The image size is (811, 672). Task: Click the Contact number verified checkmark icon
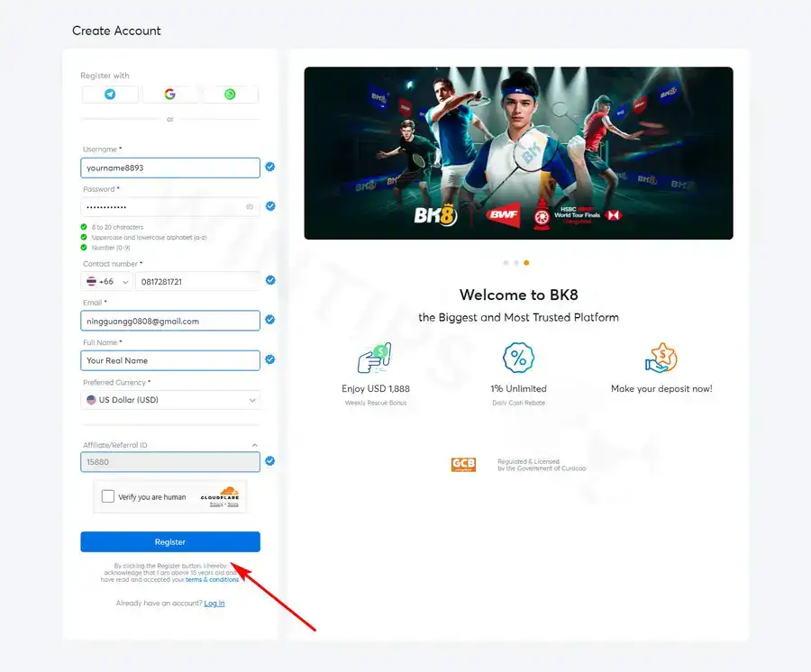(x=270, y=280)
